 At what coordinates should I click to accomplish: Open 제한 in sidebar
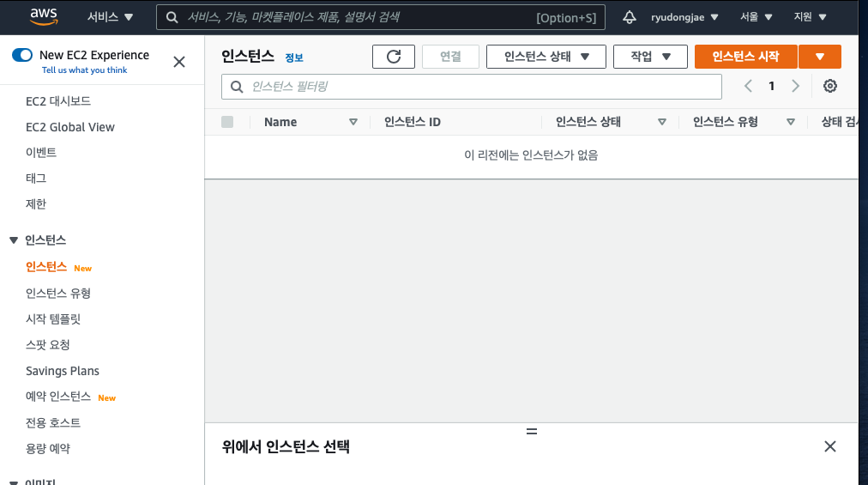36,204
